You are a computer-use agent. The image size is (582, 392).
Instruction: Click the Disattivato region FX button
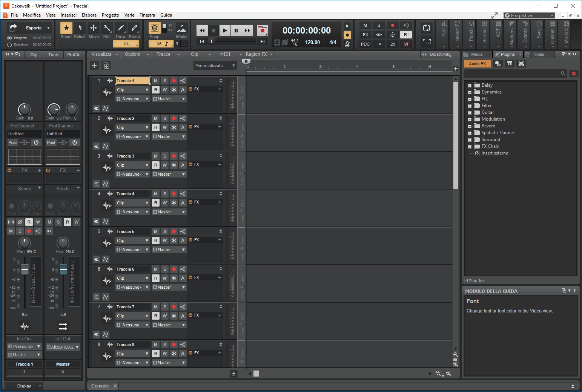click(436, 54)
